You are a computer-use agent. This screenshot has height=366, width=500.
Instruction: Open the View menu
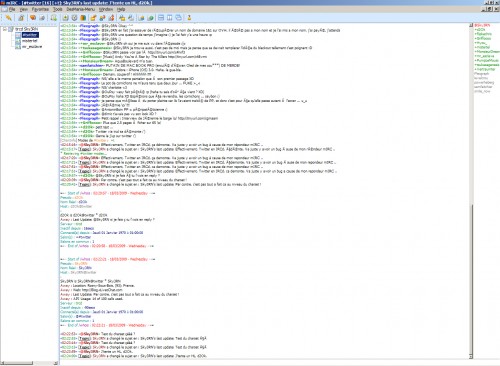[24, 9]
